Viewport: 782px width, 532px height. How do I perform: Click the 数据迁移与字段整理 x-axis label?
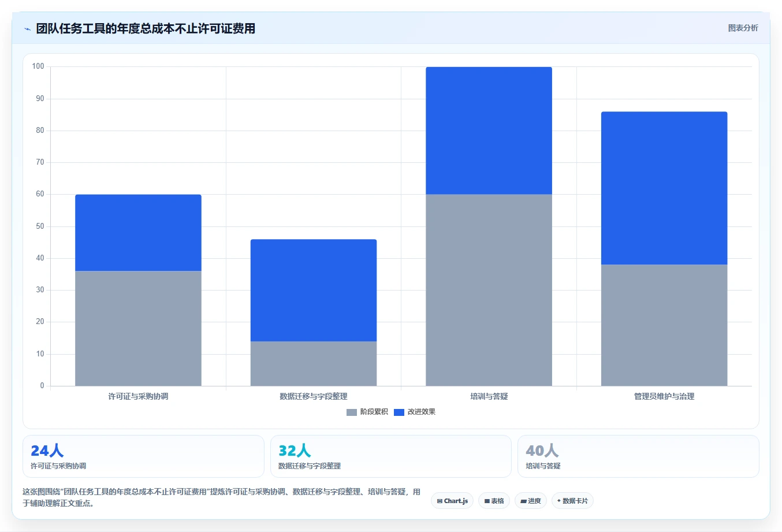[314, 396]
